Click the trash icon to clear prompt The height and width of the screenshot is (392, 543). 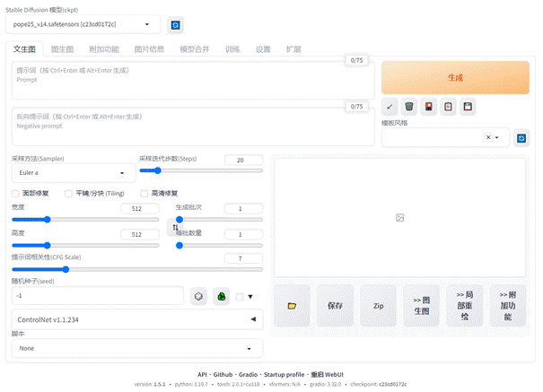pos(409,107)
